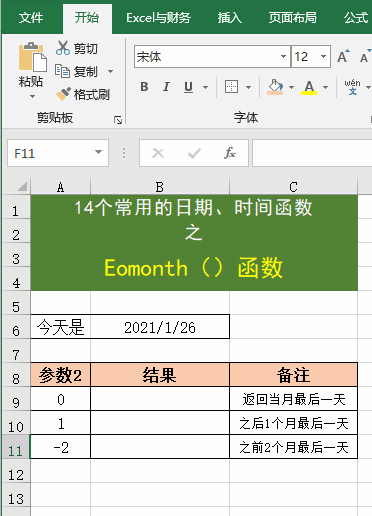
Task: Select column A header
Action: point(60,187)
